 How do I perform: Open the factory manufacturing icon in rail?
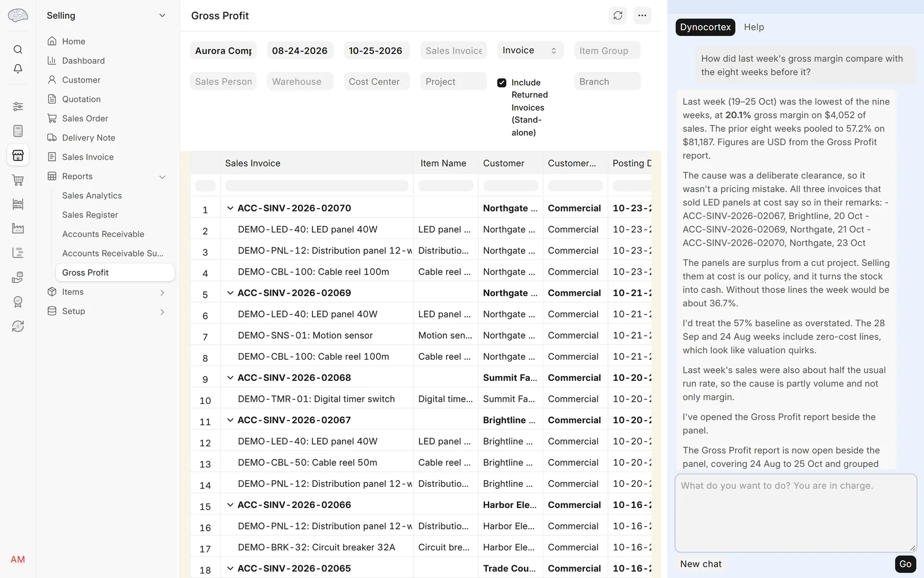pyautogui.click(x=18, y=228)
